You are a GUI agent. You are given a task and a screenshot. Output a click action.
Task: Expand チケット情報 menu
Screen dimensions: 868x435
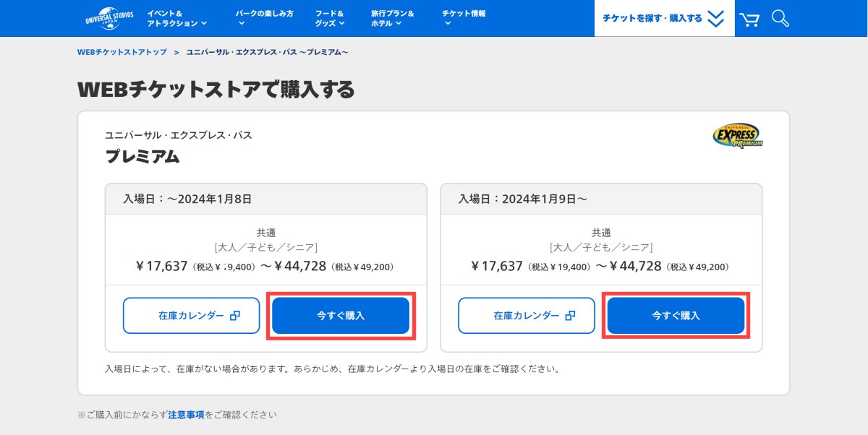coord(464,18)
